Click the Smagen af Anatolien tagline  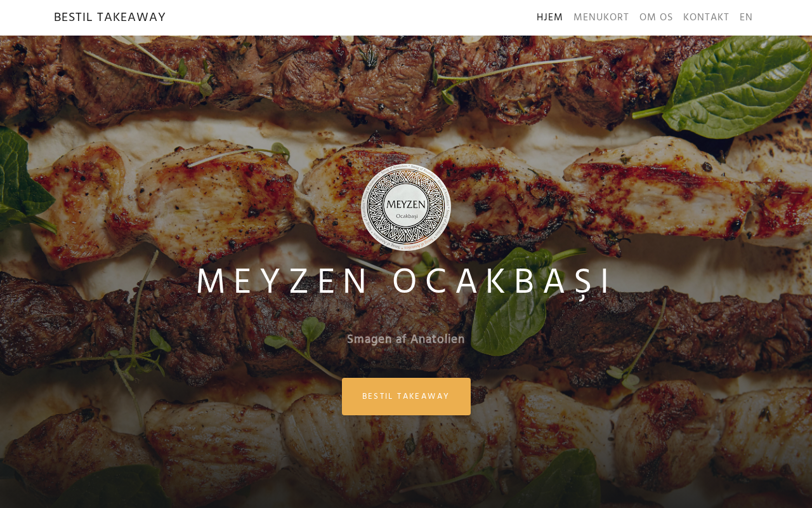click(x=406, y=339)
